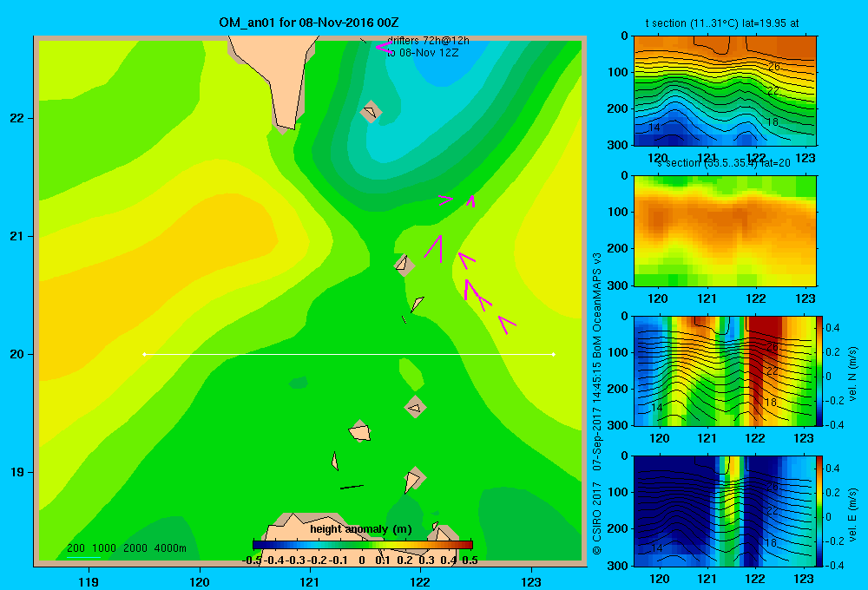Click the 'to 08-Nov 12Z' text

tap(423, 53)
